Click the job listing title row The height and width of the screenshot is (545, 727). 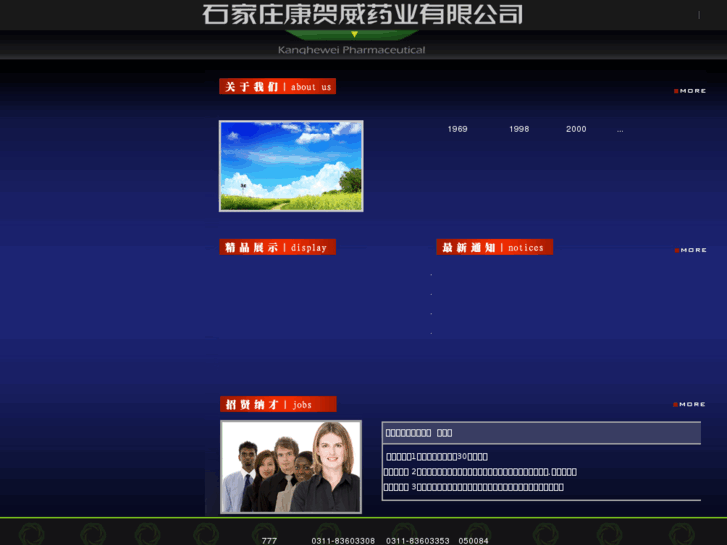(x=541, y=433)
